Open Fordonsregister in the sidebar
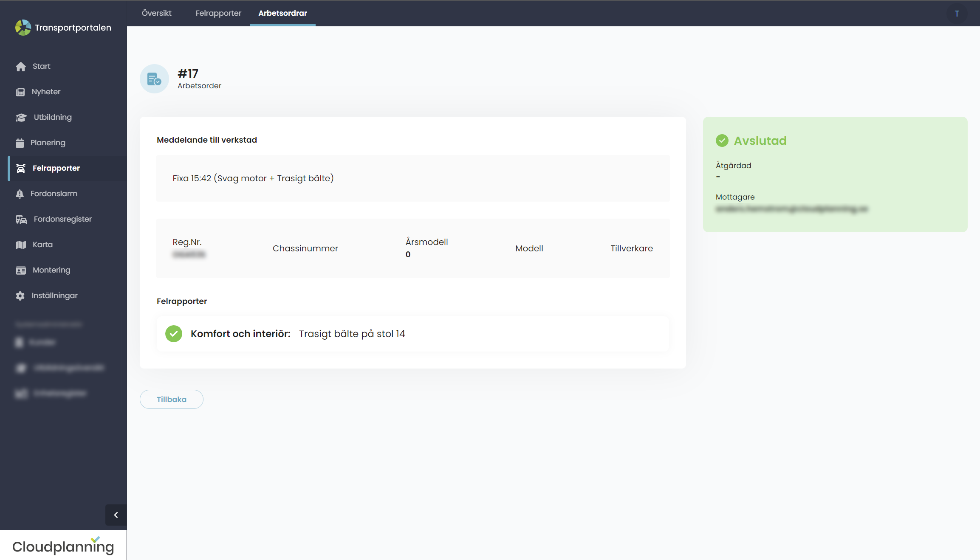 pos(67,219)
